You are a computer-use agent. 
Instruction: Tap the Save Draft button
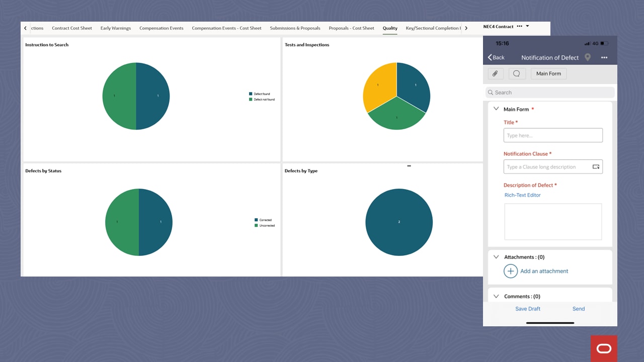click(x=527, y=309)
